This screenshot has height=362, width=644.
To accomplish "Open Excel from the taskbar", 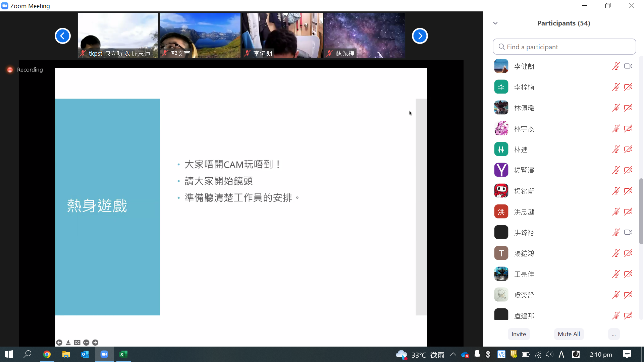I will (123, 354).
